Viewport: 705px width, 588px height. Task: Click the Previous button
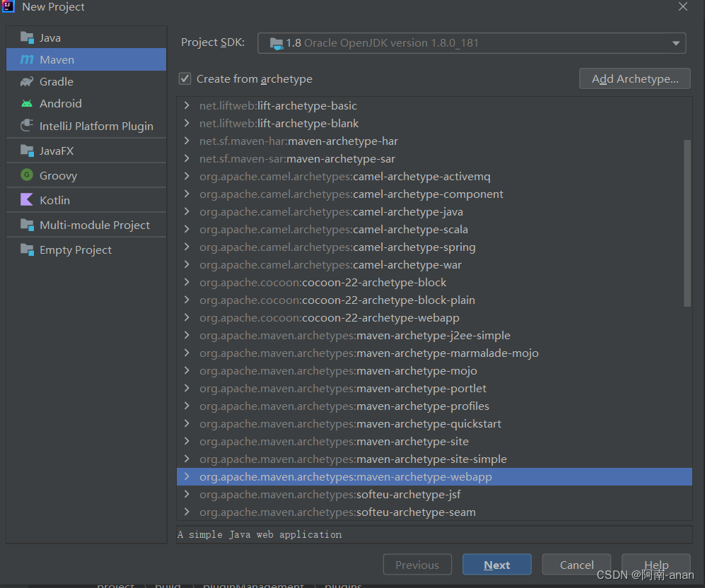tap(417, 565)
